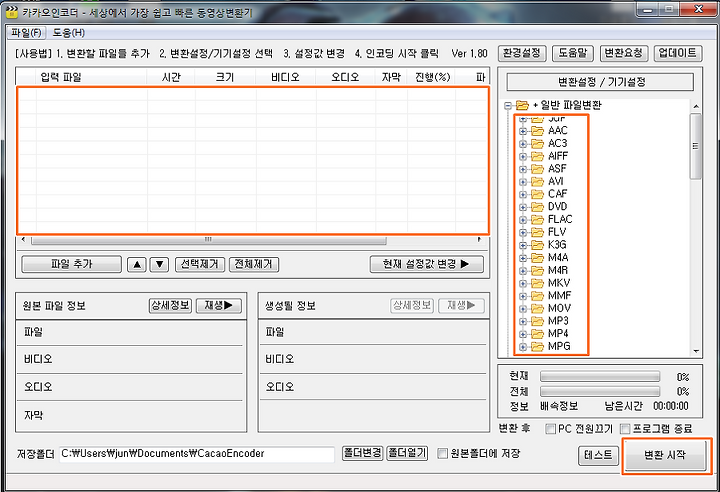Expand the AC3 folder node
The image size is (720, 492).
click(x=523, y=144)
